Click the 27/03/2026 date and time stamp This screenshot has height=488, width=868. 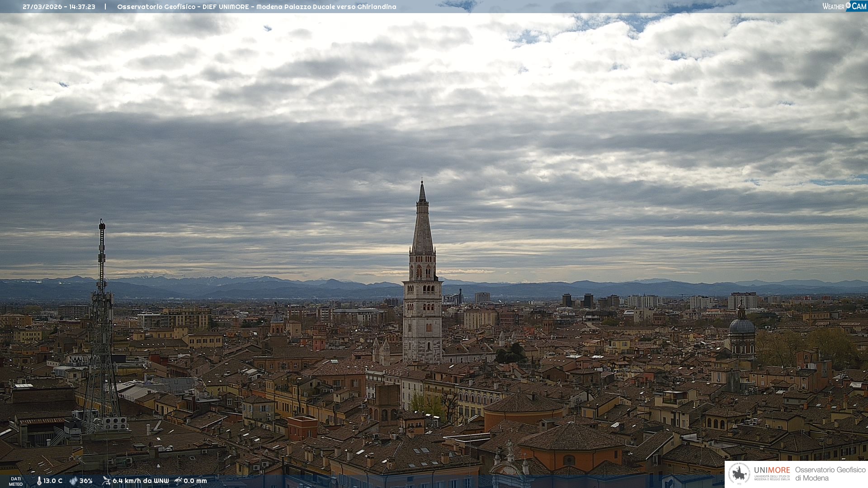(x=59, y=7)
